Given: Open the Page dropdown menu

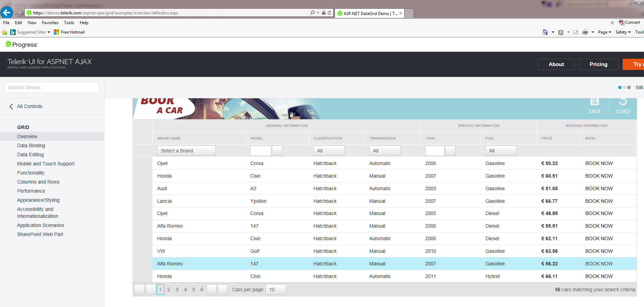Looking at the screenshot, I should pos(604,32).
